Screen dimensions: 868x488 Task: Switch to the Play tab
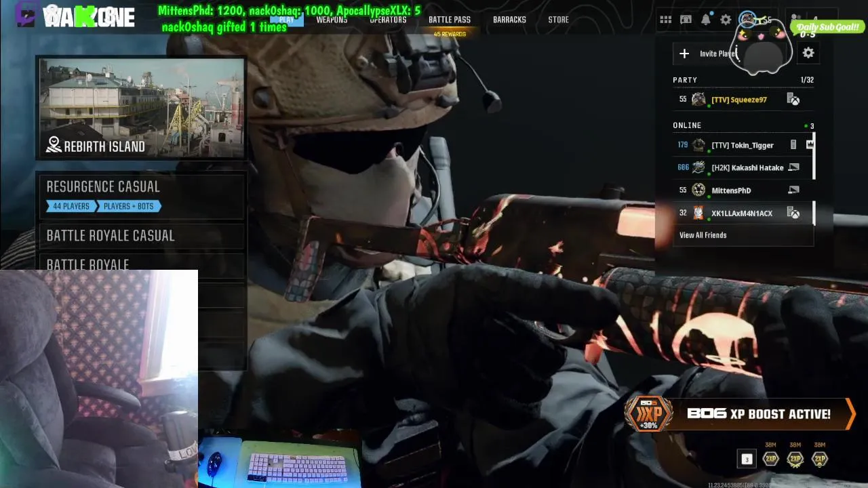pyautogui.click(x=286, y=20)
